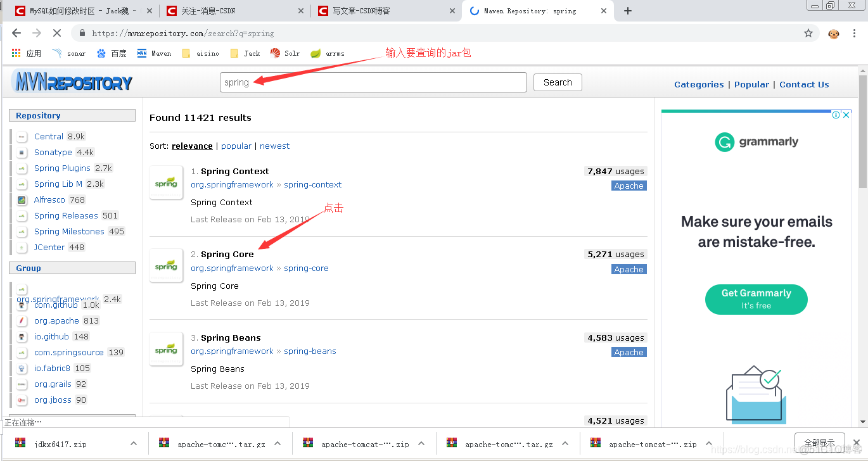Click 5,271 usages on Spring Core
The image size is (868, 461).
616,254
